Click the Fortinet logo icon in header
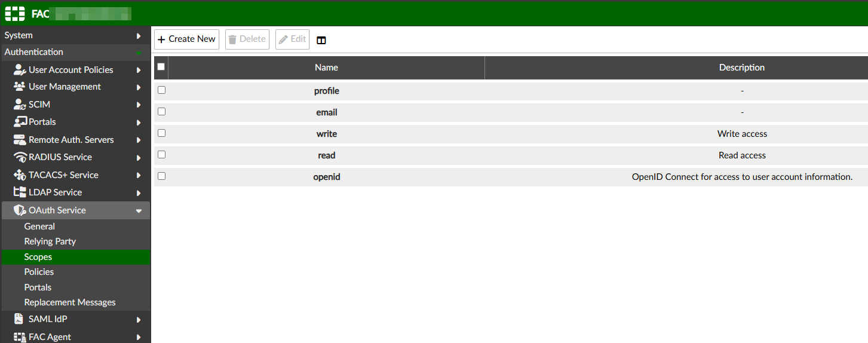Image resolution: width=868 pixels, height=343 pixels. 15,13
